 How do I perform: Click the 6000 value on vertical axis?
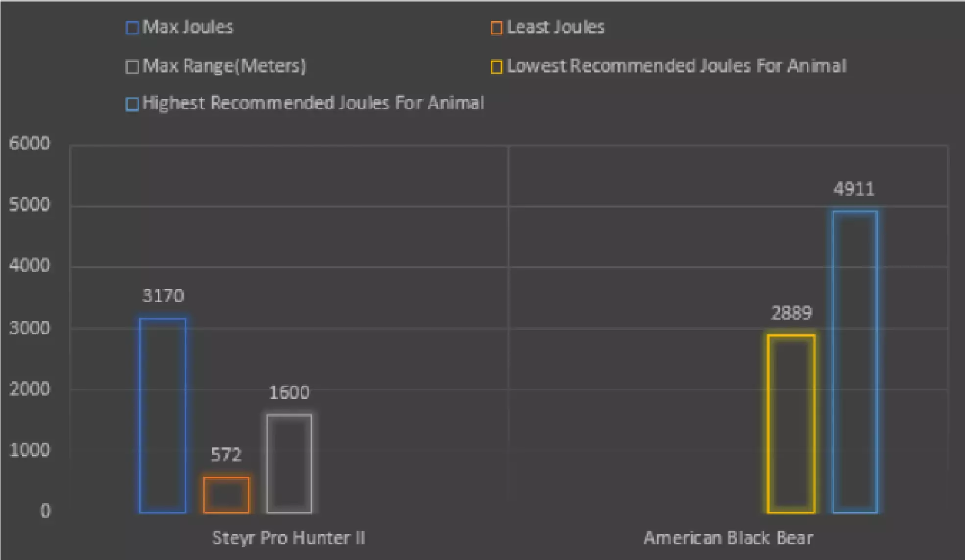click(29, 143)
